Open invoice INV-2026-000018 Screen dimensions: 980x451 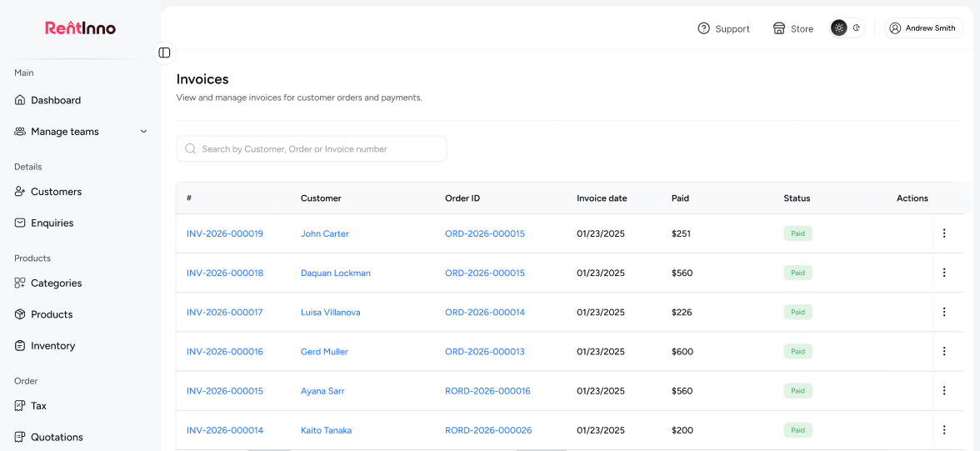[x=225, y=273]
